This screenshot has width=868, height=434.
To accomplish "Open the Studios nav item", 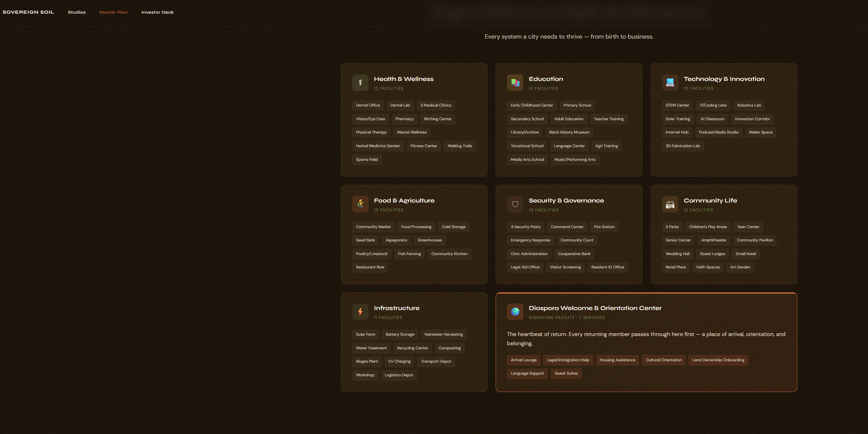I will point(77,12).
